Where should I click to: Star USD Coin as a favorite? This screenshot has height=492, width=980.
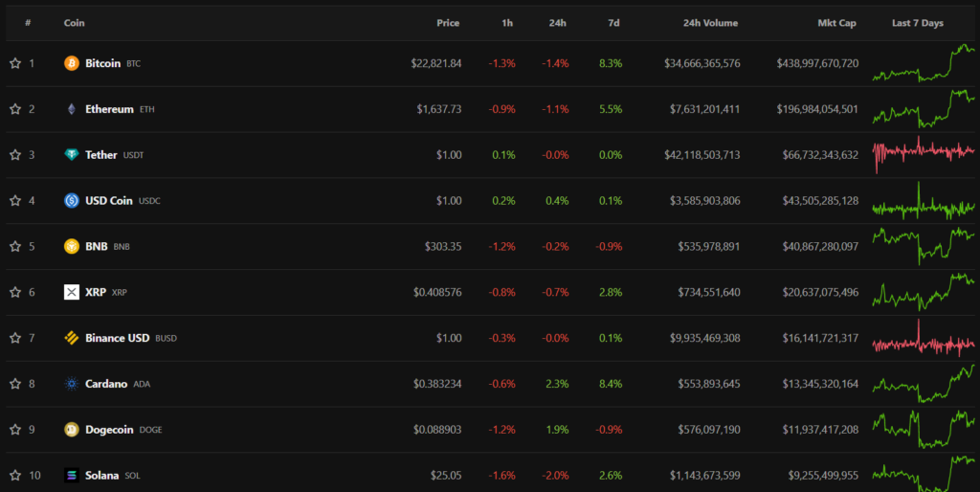tap(15, 201)
